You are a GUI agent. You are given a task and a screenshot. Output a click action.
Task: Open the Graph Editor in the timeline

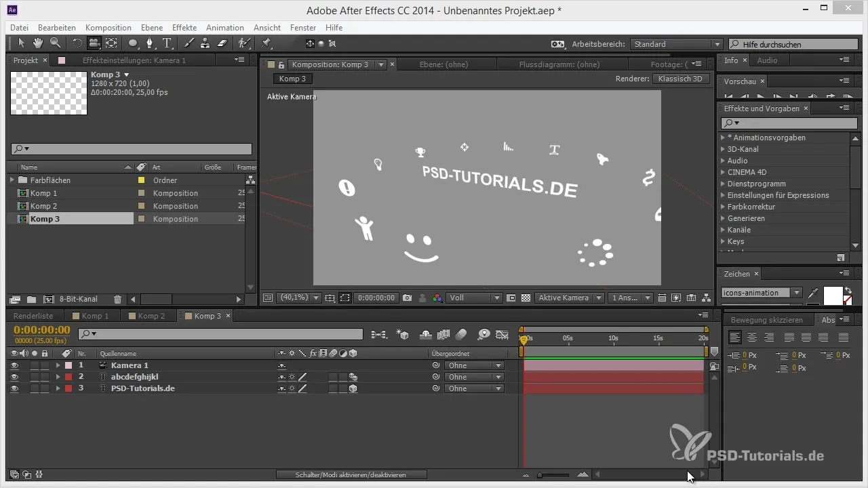tap(502, 334)
